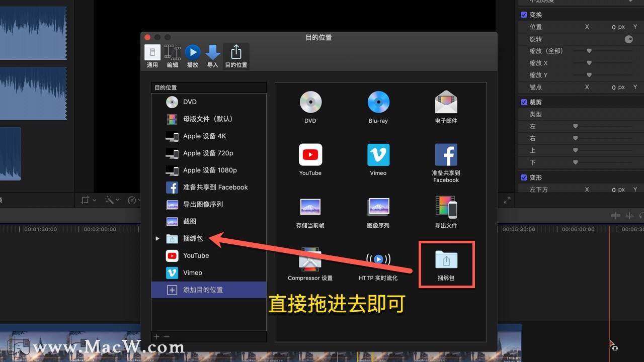644x362 pixels.
Task: Select 母版文件（默认） in destinations list
Action: pyautogui.click(x=209, y=119)
